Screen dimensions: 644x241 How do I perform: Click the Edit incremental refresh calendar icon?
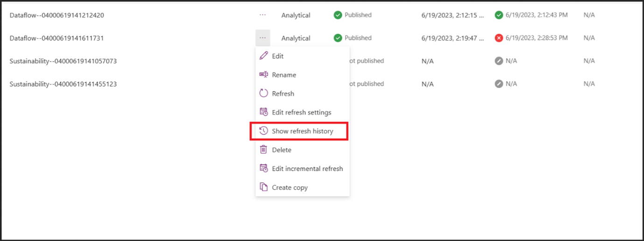(x=263, y=168)
